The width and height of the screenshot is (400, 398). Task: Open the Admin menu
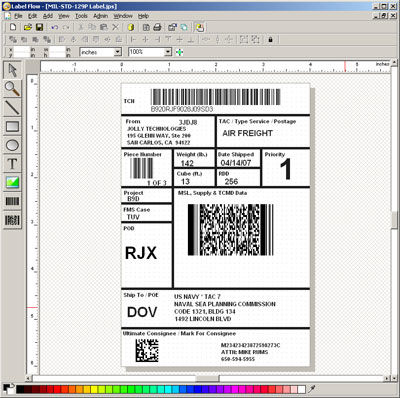tap(100, 16)
